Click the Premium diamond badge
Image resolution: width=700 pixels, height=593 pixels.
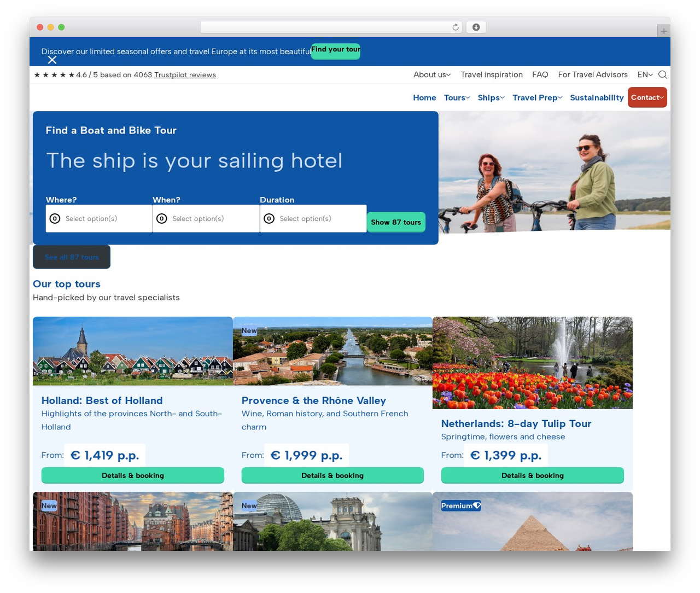(x=461, y=506)
